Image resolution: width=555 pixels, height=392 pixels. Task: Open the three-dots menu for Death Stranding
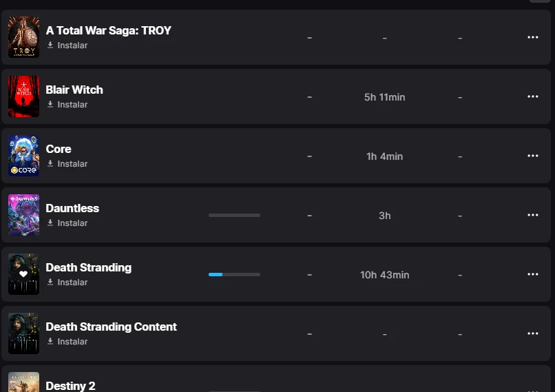coord(532,274)
